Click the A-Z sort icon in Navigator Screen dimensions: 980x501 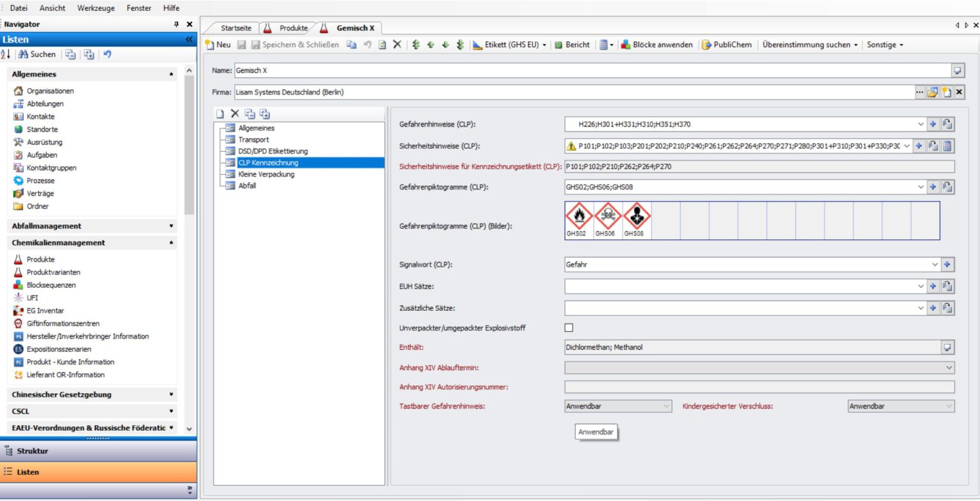click(6, 54)
